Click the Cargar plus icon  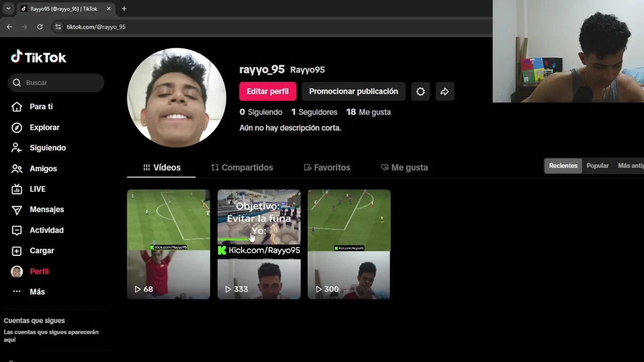[x=17, y=251]
